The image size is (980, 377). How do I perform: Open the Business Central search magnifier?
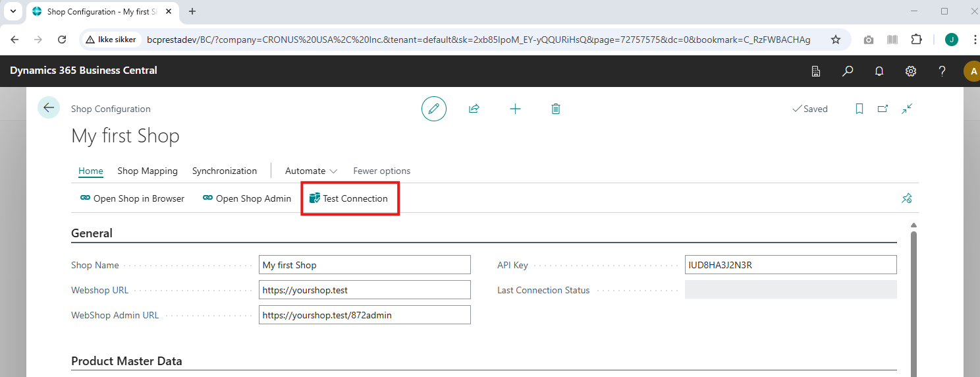point(848,71)
